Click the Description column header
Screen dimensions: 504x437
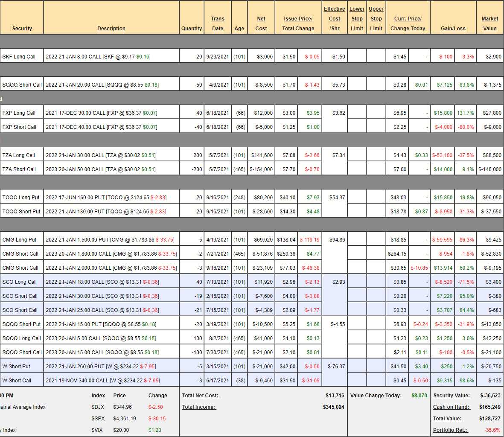111,29
